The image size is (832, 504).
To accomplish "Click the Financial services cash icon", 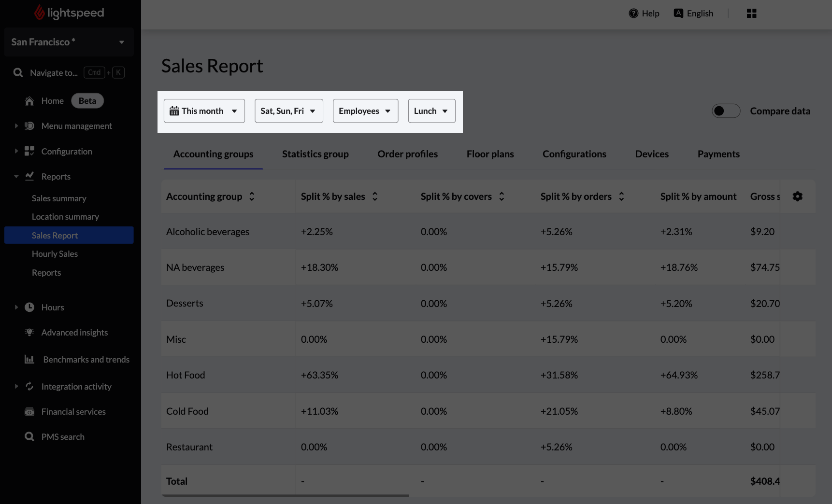I will point(29,412).
